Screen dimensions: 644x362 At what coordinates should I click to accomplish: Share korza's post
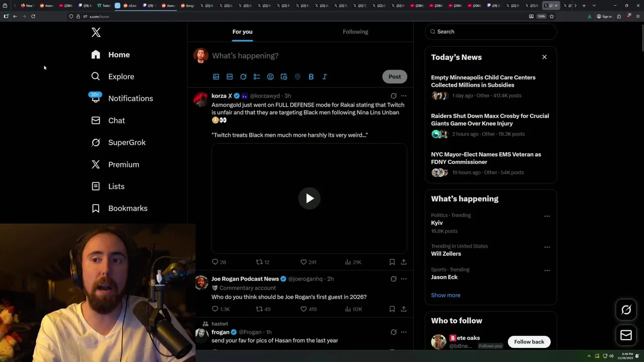click(x=404, y=262)
